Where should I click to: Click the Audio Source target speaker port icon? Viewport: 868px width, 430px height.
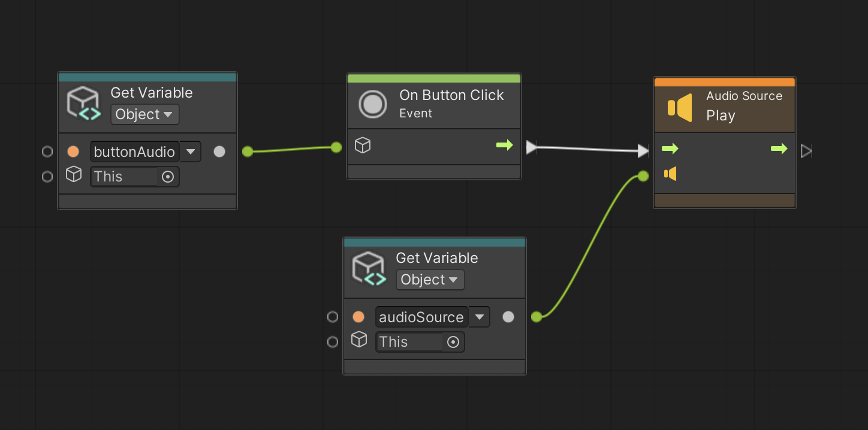coord(670,174)
